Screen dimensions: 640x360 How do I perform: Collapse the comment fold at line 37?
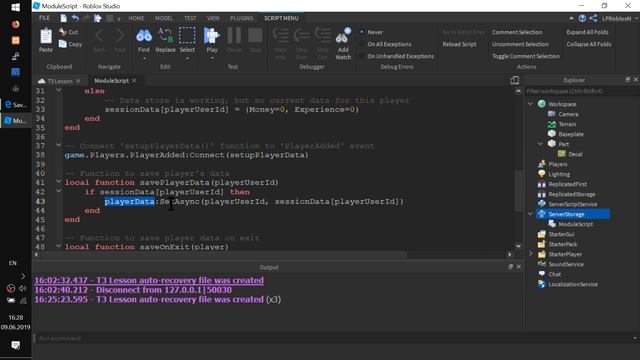tap(58, 144)
